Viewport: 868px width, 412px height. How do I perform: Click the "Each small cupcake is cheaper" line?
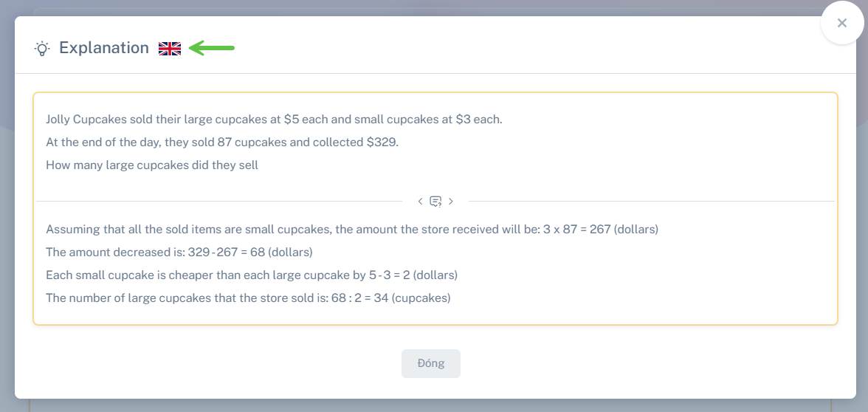pos(251,275)
